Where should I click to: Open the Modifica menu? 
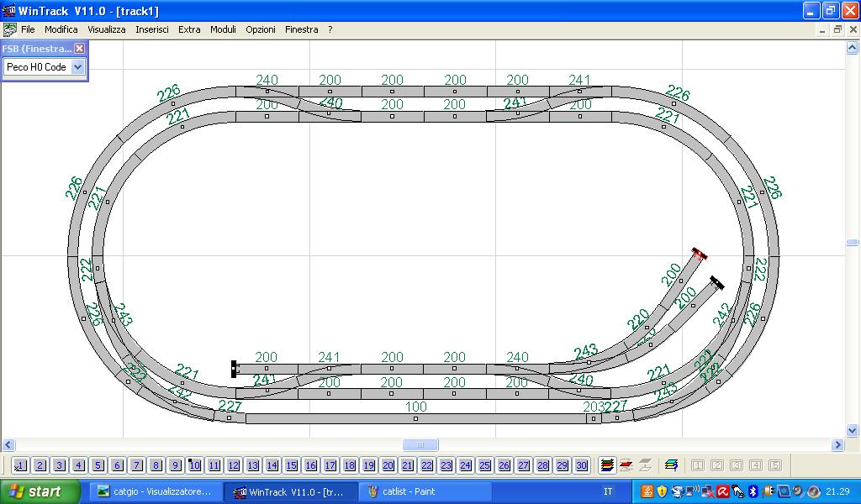point(61,29)
